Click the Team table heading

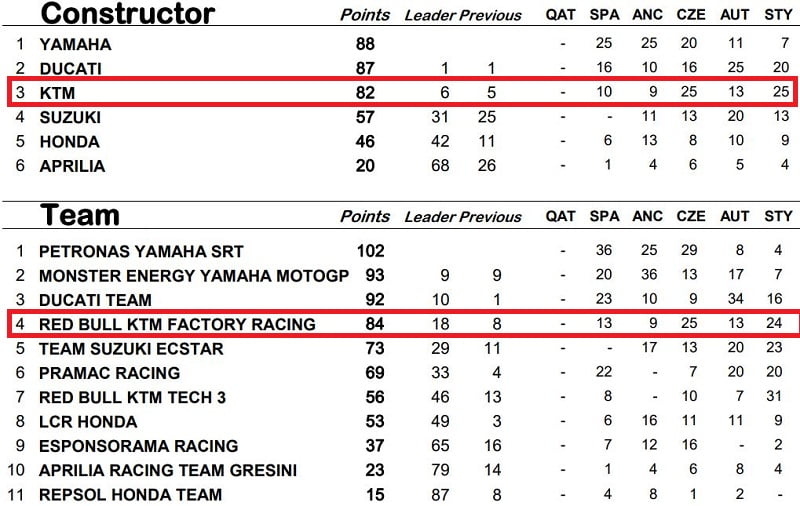(x=79, y=216)
